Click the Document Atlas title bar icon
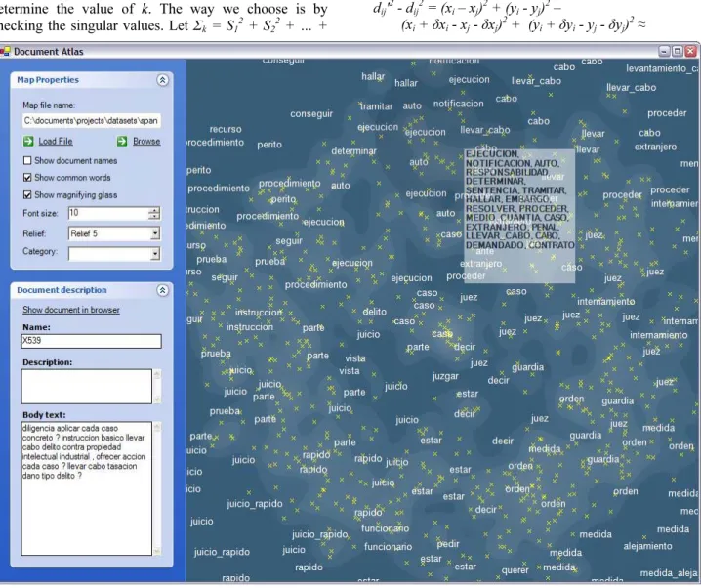The width and height of the screenshot is (701, 588). tap(5, 52)
